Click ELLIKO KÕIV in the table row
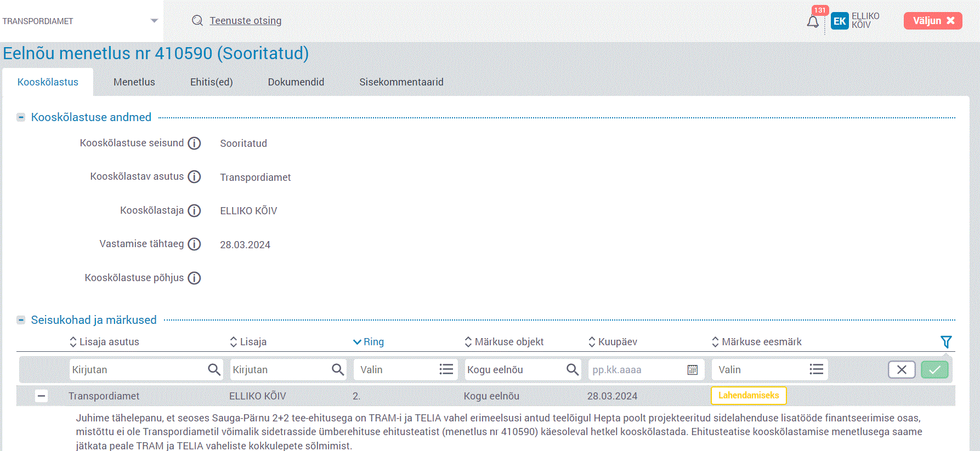This screenshot has width=980, height=451. (x=258, y=396)
